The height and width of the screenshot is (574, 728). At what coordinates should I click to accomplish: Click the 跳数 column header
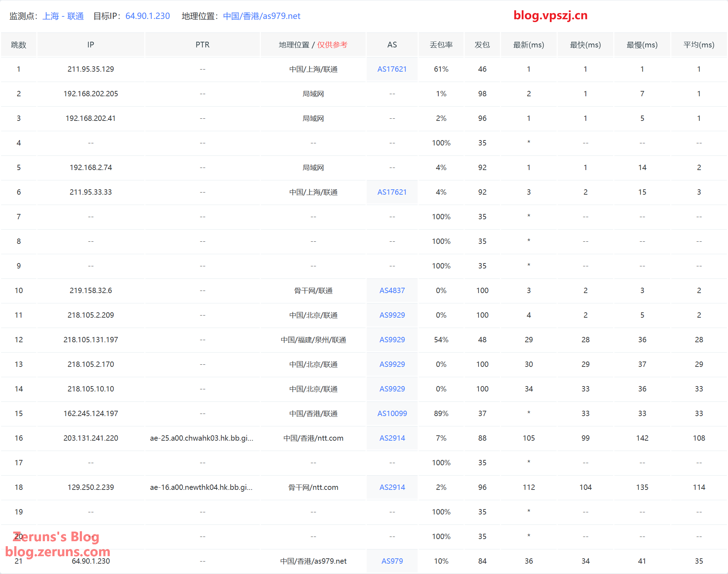[19, 45]
